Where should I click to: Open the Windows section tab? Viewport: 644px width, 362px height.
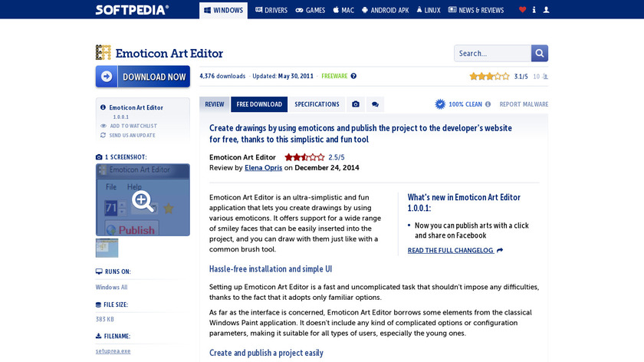[223, 10]
